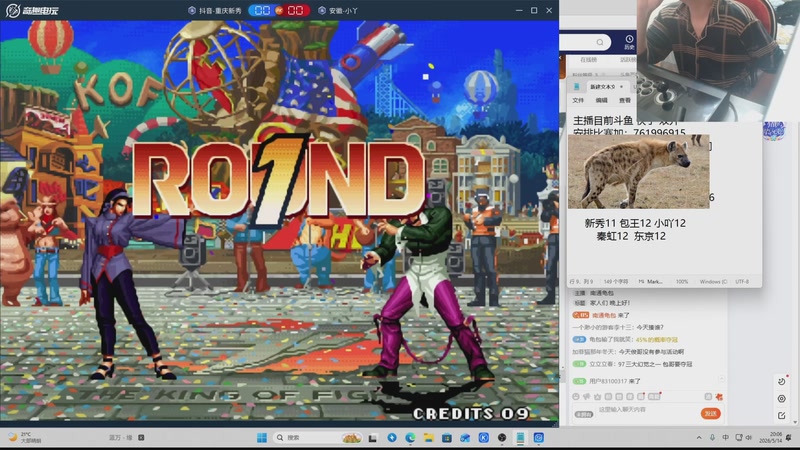Viewport: 800px width, 450px height.
Task: Click the Notepad app icon in its title bar
Action: pyautogui.click(x=577, y=87)
